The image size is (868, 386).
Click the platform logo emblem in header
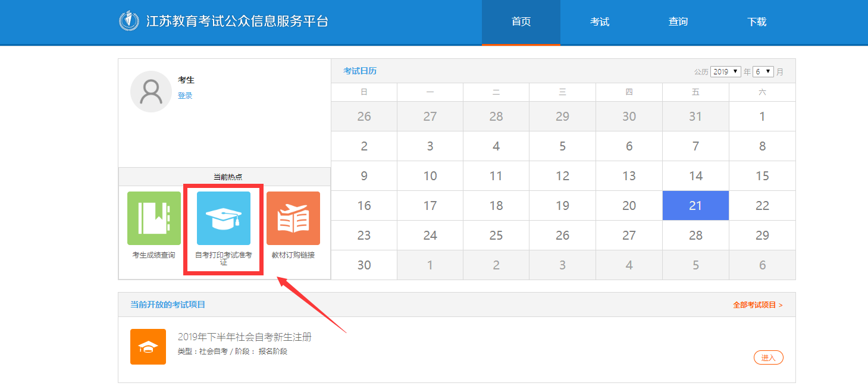[129, 21]
